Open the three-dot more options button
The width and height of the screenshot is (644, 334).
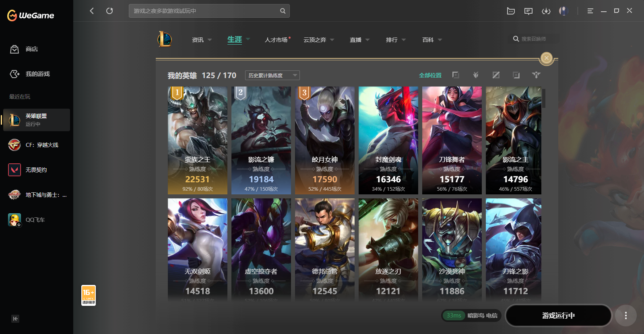coord(625,315)
